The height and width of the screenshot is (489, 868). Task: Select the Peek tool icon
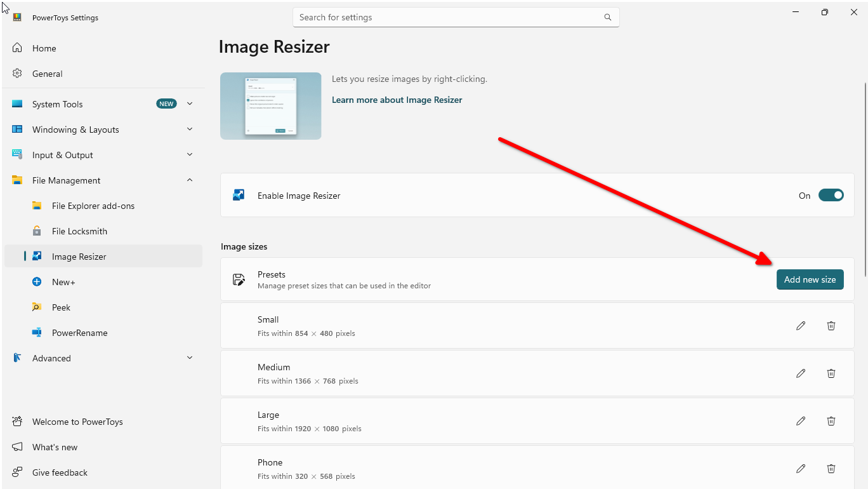click(37, 307)
